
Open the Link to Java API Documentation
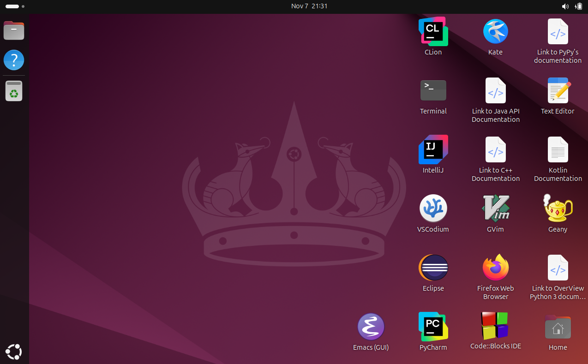tap(495, 90)
